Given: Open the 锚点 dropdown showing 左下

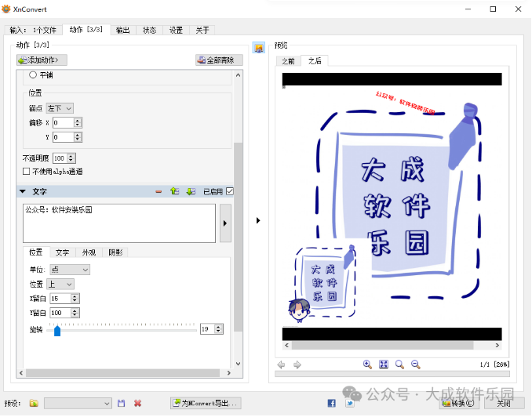Looking at the screenshot, I should click(x=60, y=108).
